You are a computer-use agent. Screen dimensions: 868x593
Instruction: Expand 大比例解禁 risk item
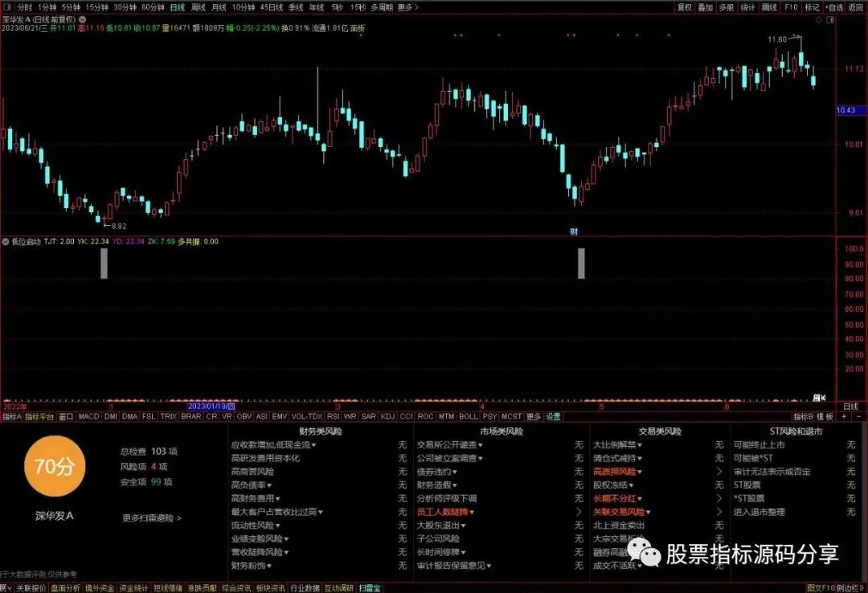[x=617, y=444]
